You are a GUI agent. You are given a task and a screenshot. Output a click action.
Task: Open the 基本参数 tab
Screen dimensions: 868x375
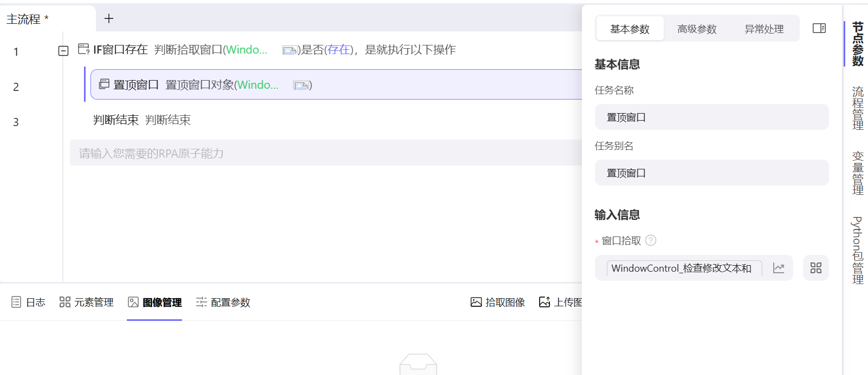[630, 29]
